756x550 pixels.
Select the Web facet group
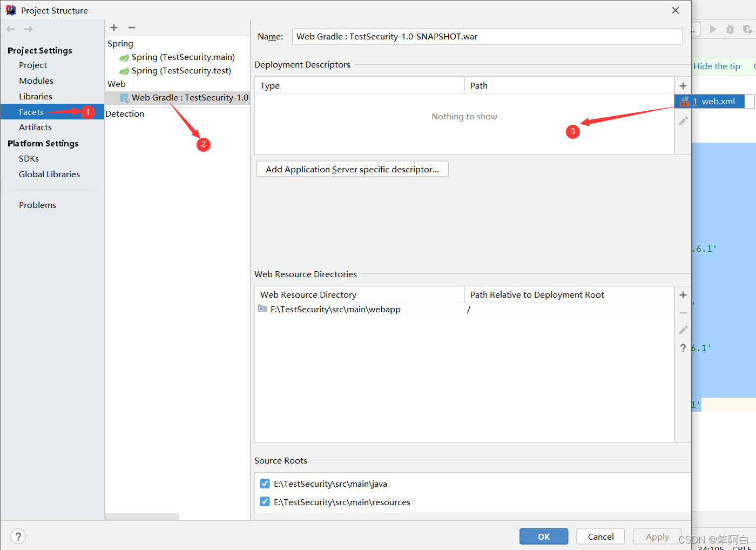click(x=117, y=84)
